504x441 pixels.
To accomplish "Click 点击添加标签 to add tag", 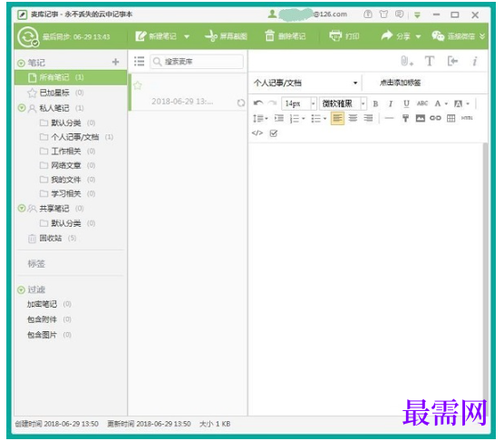I will point(400,83).
